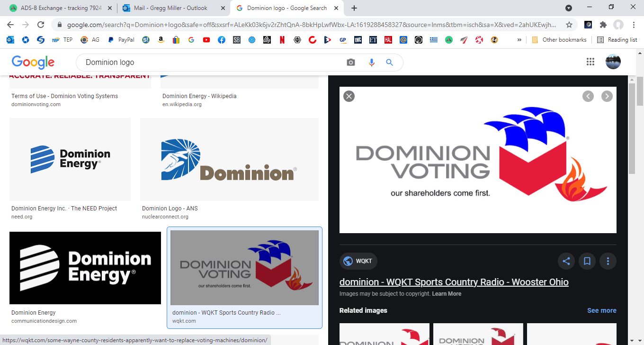644x345 pixels.
Task: Search by image with camera icon
Action: click(350, 63)
